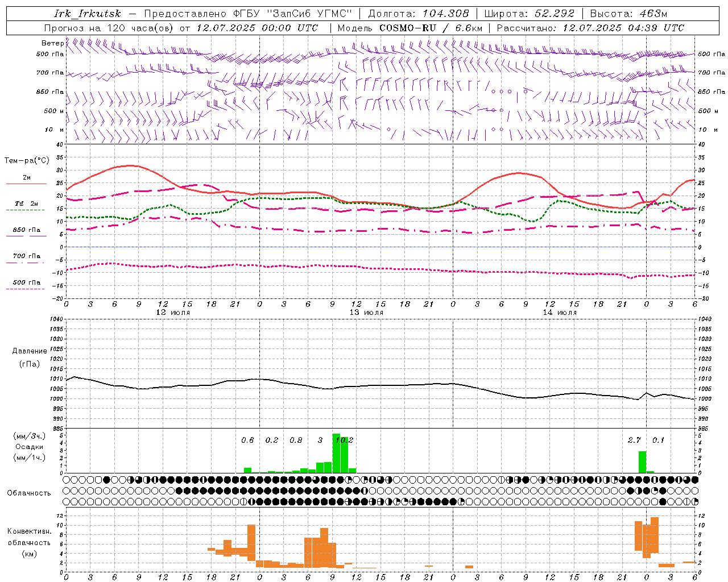Click the "Тем-ра(°C)" axis title
This screenshot has width=728, height=582.
point(27,161)
